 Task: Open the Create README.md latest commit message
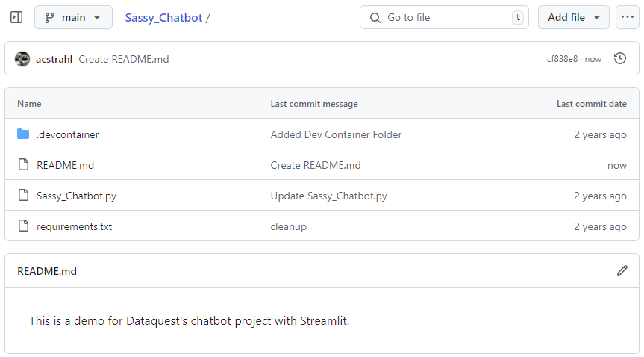point(124,59)
